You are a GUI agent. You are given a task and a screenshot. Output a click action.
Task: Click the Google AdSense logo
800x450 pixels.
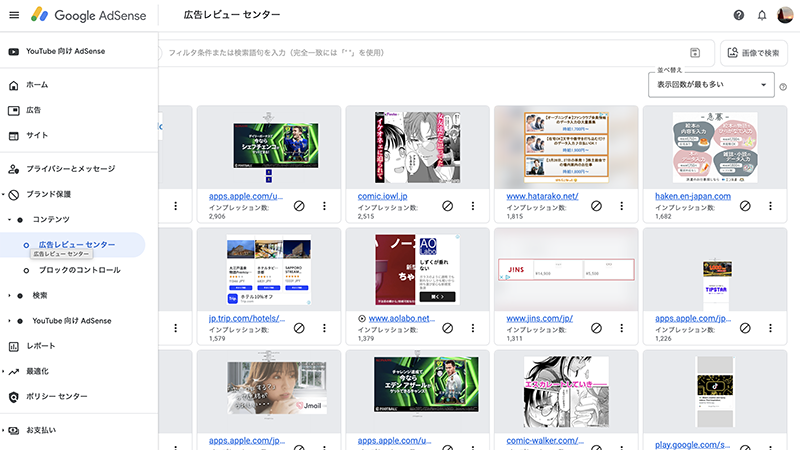[89, 15]
